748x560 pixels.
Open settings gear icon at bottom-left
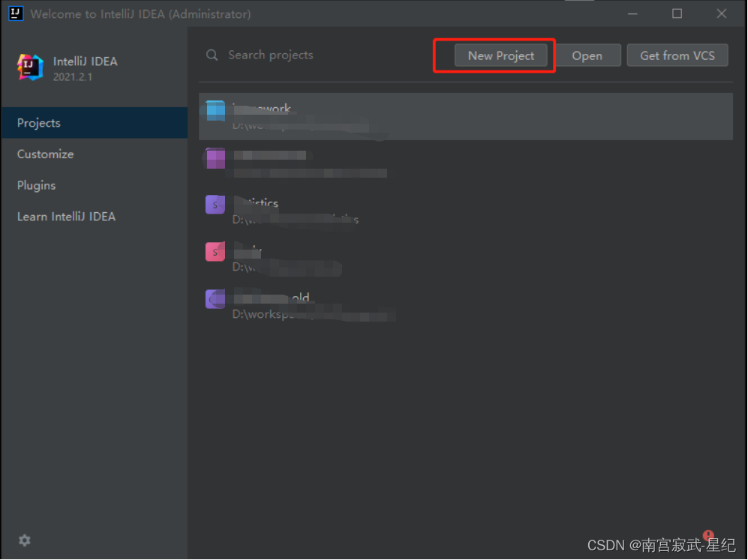click(x=24, y=540)
